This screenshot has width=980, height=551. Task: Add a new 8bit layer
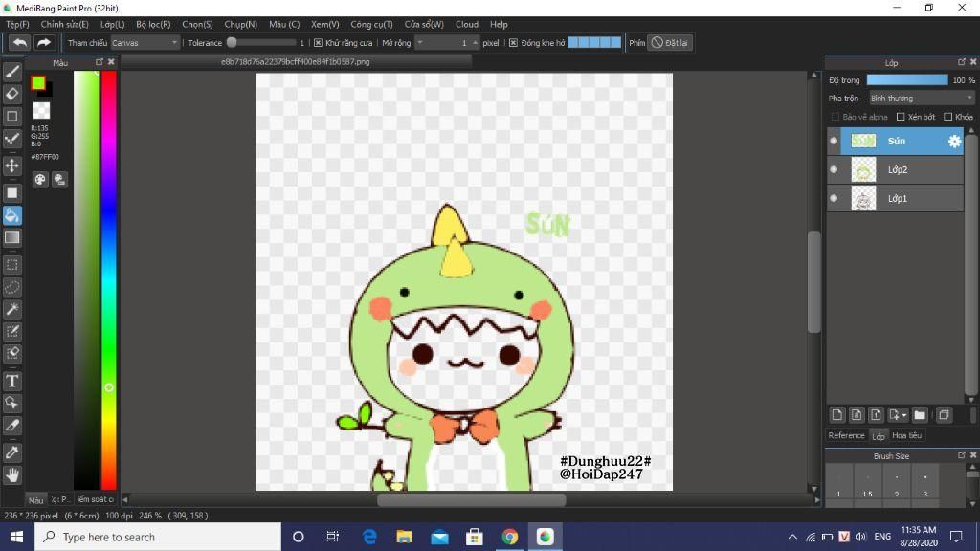click(x=857, y=415)
